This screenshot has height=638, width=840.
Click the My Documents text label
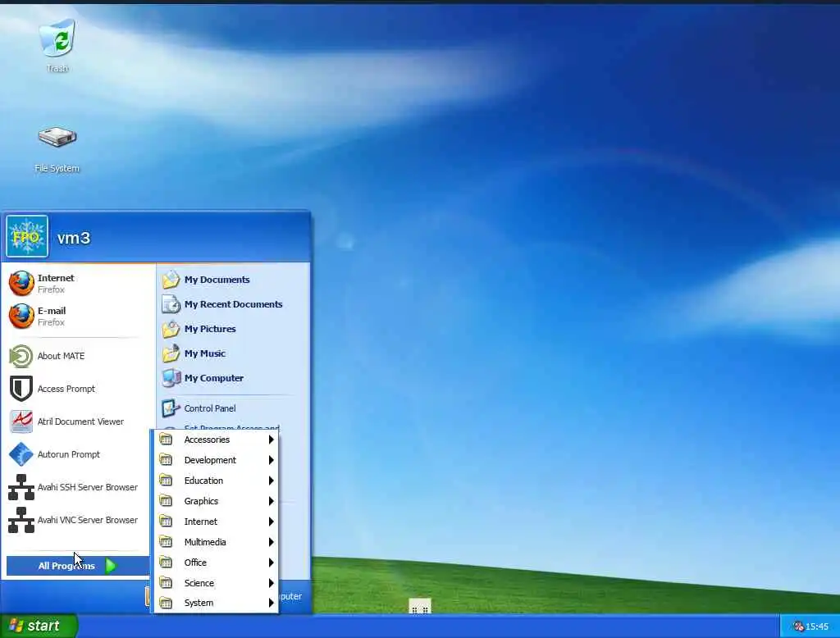[217, 280]
